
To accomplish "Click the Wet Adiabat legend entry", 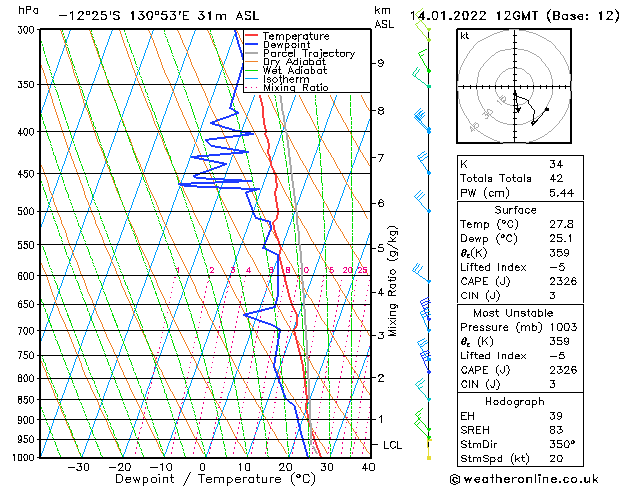I will (286, 70).
